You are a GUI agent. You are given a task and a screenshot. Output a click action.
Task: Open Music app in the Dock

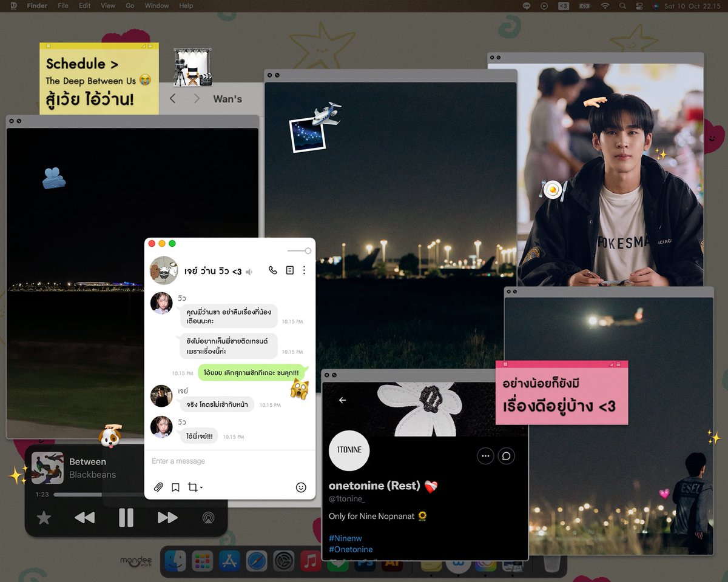tap(311, 561)
